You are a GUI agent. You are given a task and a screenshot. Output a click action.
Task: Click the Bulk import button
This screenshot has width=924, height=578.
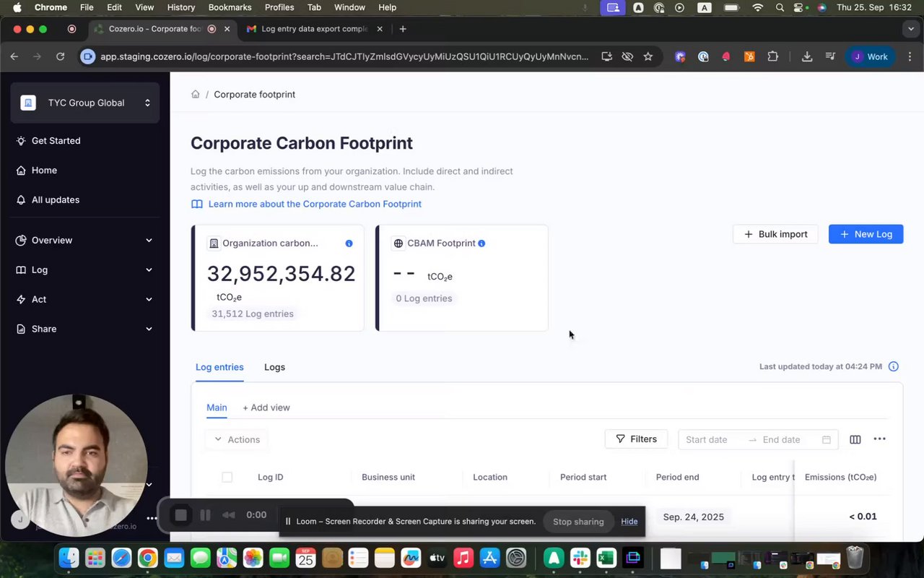coord(775,234)
